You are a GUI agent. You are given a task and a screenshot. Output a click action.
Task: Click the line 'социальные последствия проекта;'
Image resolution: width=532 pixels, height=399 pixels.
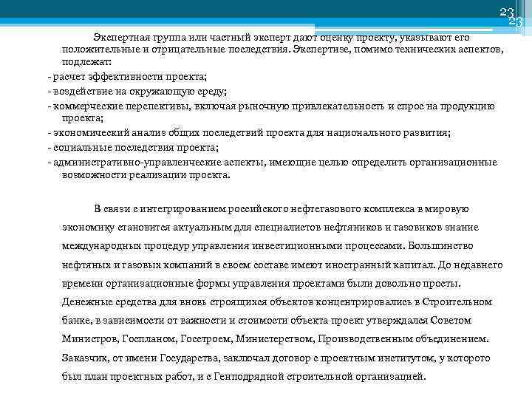click(x=136, y=148)
